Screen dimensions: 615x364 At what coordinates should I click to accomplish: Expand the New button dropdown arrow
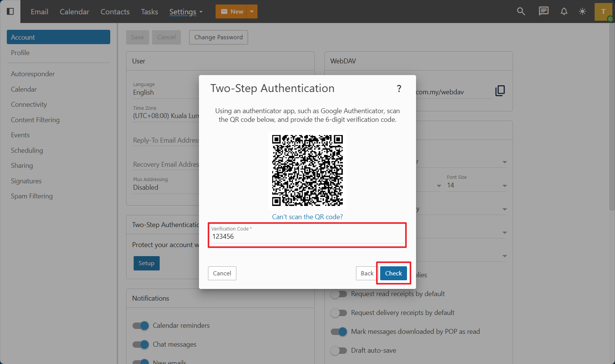(x=252, y=12)
